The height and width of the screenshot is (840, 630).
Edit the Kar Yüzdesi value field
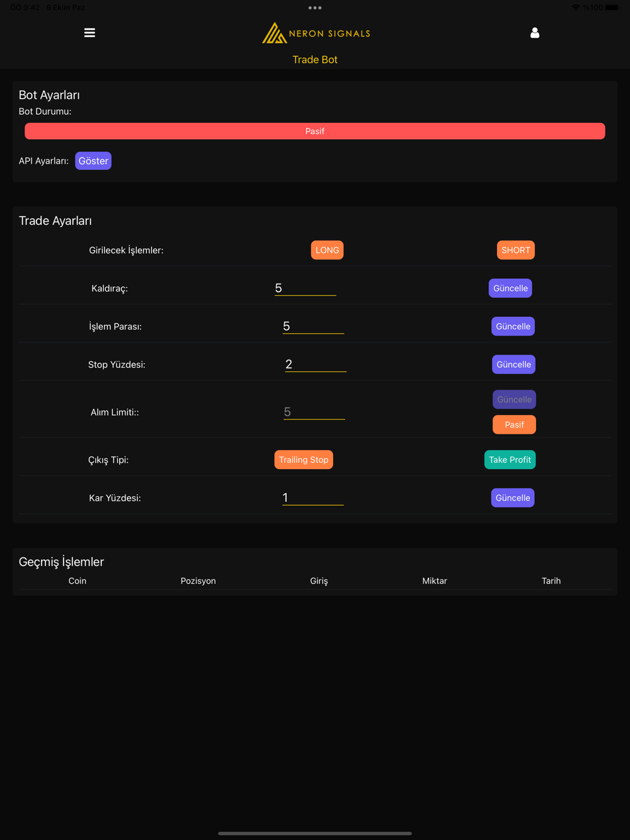pyautogui.click(x=312, y=498)
